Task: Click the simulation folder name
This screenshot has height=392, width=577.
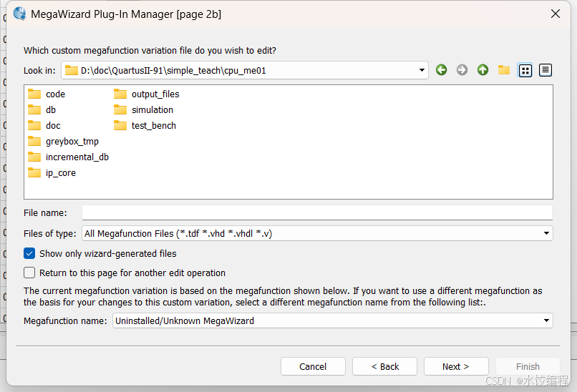Action: [152, 109]
